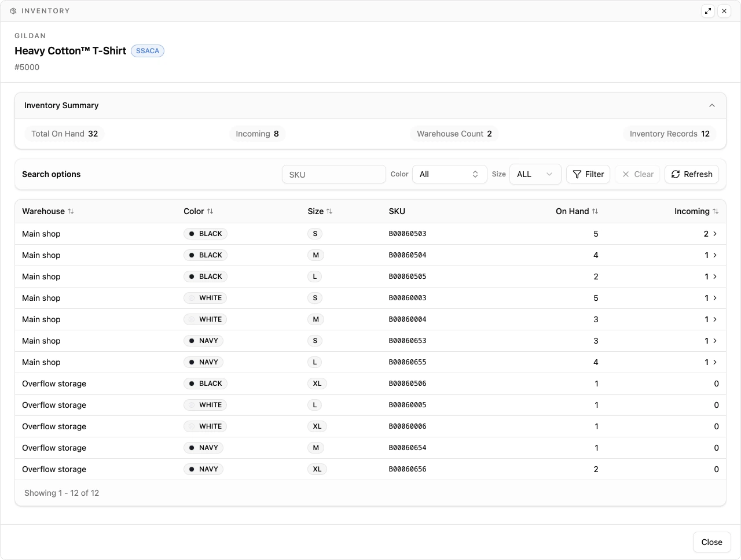Open incoming chevron for SKU B00060653
The image size is (741, 560).
pyautogui.click(x=715, y=341)
